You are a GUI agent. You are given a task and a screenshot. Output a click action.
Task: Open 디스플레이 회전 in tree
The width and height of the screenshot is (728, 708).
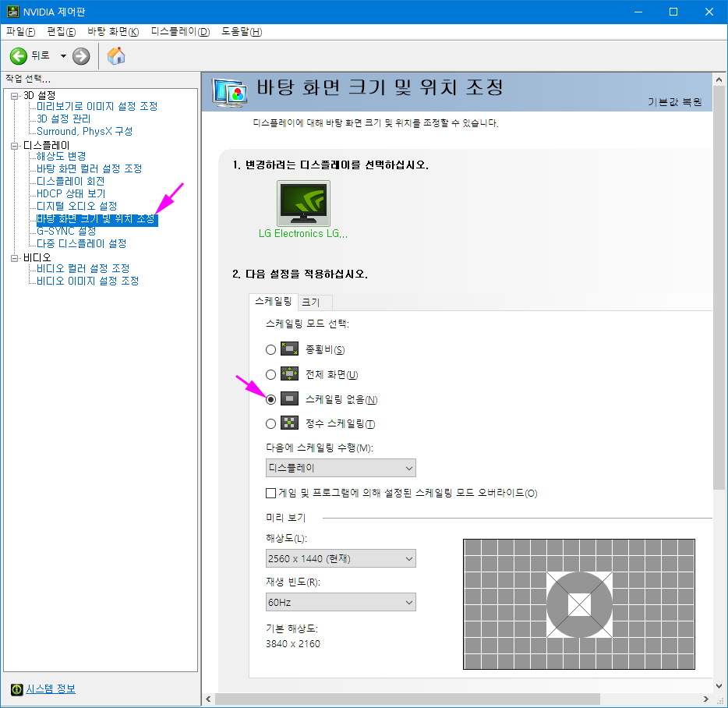[71, 181]
